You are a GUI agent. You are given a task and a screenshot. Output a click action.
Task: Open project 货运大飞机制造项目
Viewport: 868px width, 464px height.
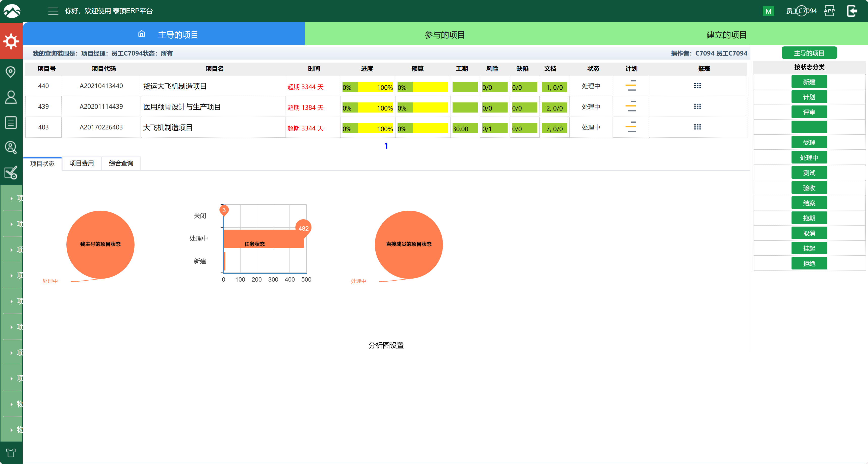pyautogui.click(x=175, y=86)
